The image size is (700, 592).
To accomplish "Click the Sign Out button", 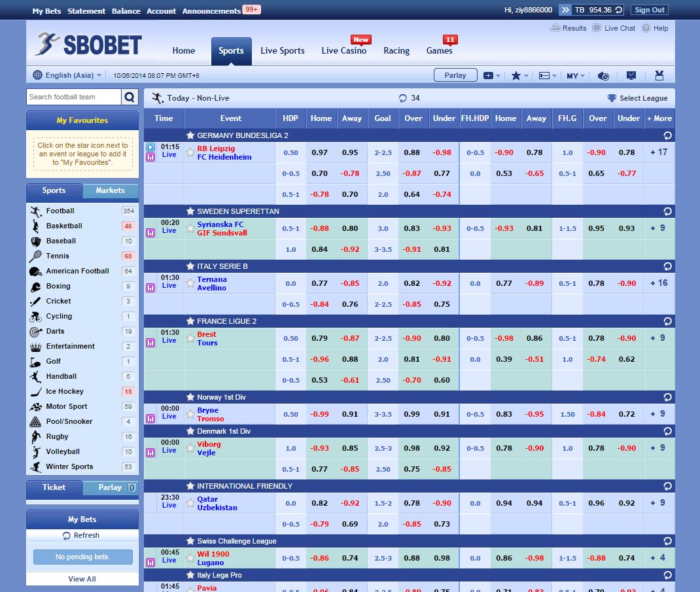I will [x=649, y=10].
